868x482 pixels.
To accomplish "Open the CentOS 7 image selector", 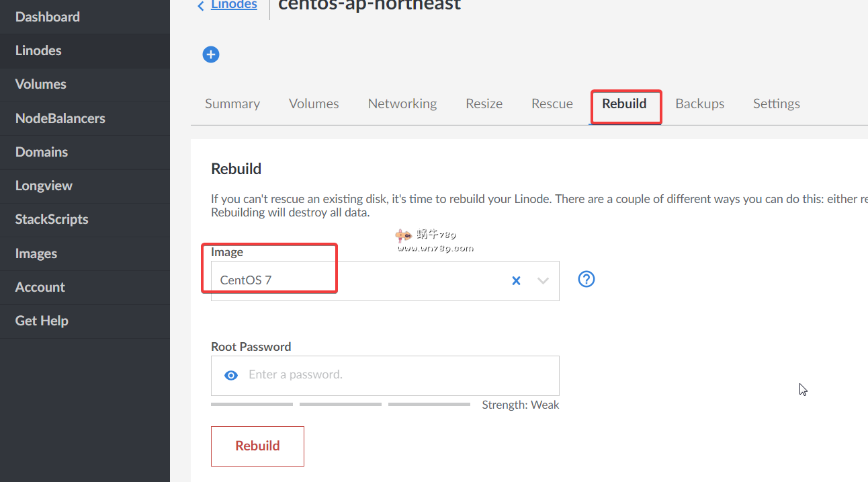I will 356,281.
